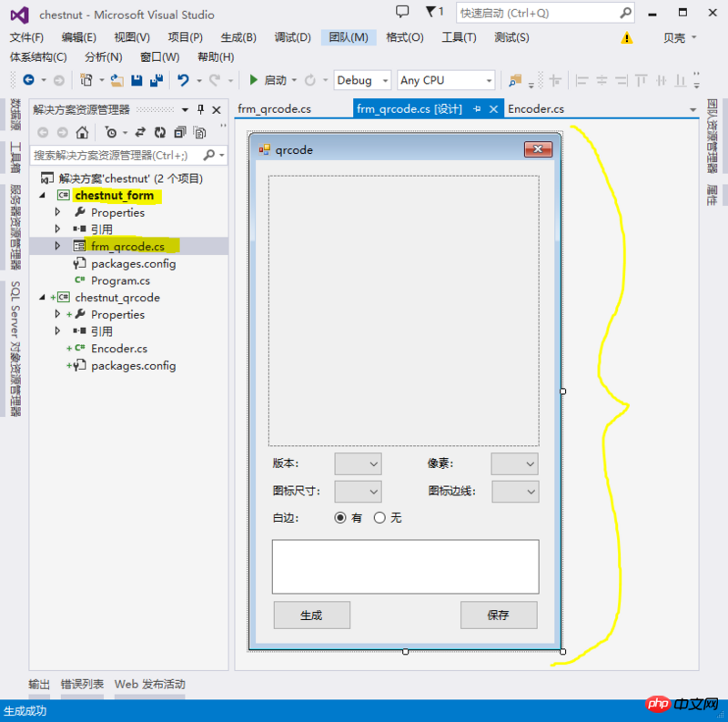Viewport: 728px width, 722px height.
Task: Click the Home icon in Solution Explorer toolbar
Action: click(82, 132)
